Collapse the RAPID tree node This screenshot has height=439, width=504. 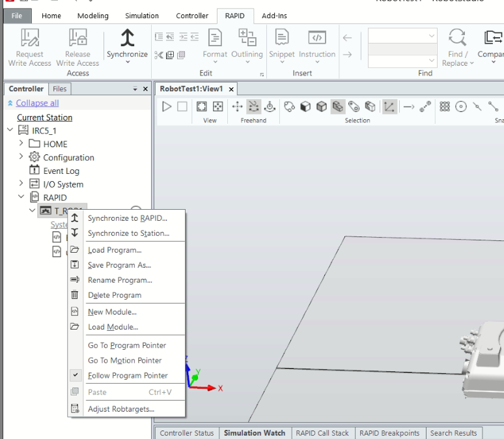coord(21,197)
